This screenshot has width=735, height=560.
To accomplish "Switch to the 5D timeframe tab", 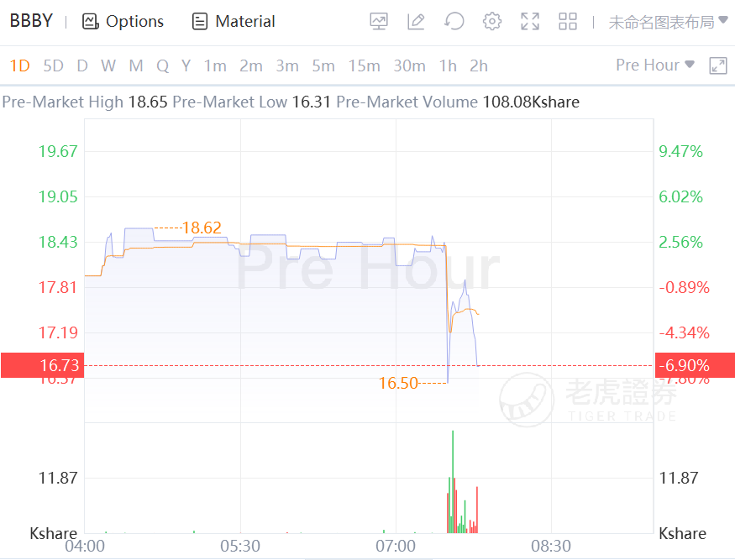I will point(54,66).
